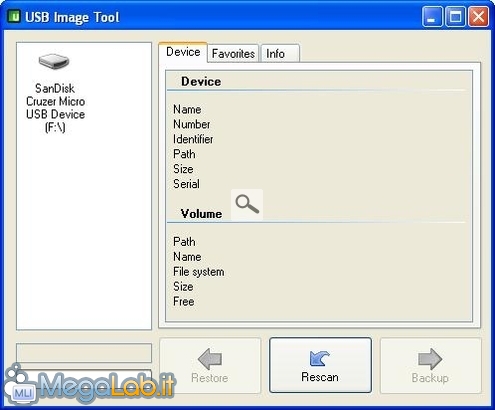The image size is (495, 410).
Task: Click the progress bar below the device list
Action: (84, 353)
